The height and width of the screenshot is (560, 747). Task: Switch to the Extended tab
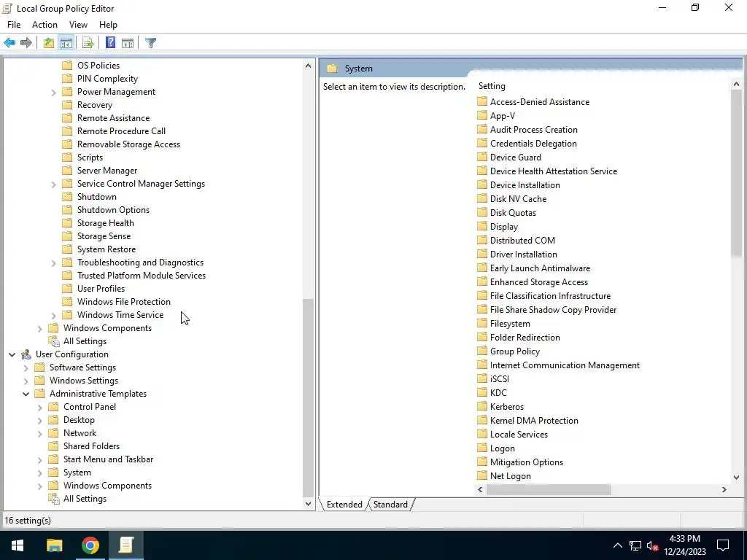click(344, 505)
